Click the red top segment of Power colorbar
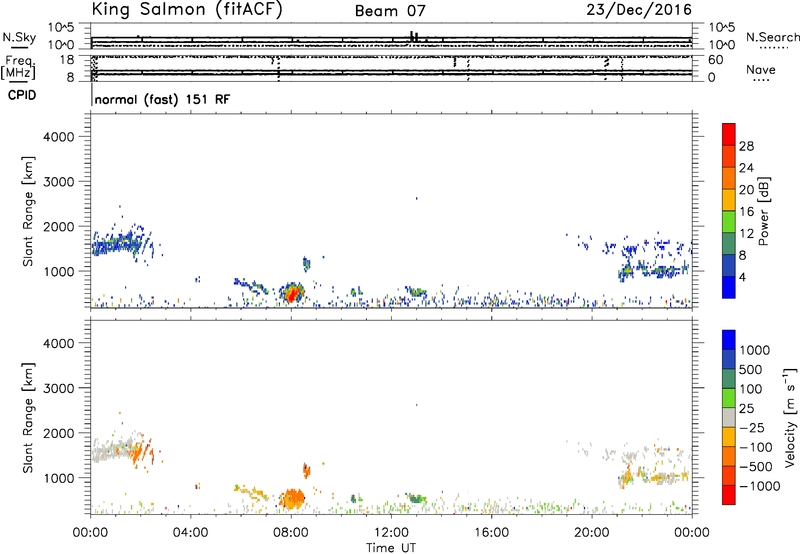The image size is (800, 554). (x=729, y=134)
